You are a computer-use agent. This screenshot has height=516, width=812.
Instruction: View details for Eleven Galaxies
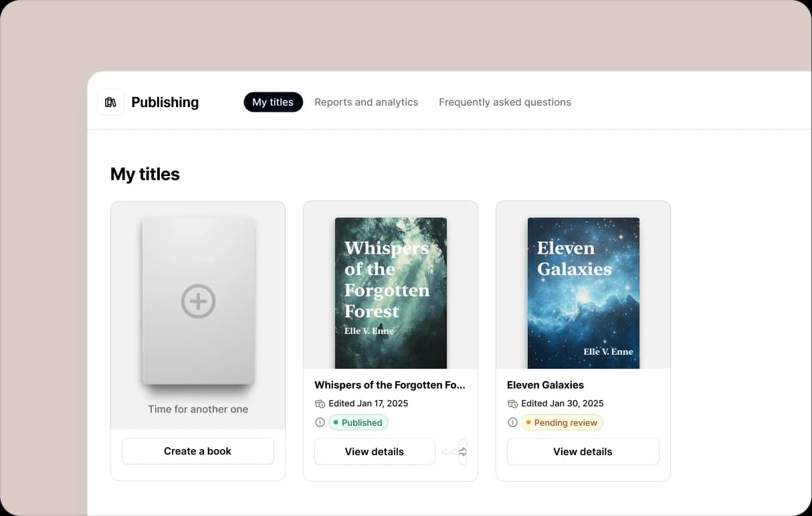583,452
